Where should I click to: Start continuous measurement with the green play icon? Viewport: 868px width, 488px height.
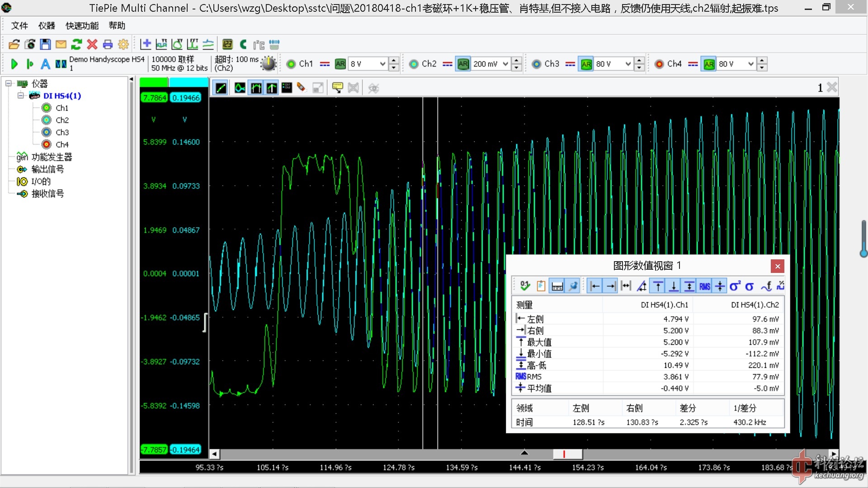(14, 64)
